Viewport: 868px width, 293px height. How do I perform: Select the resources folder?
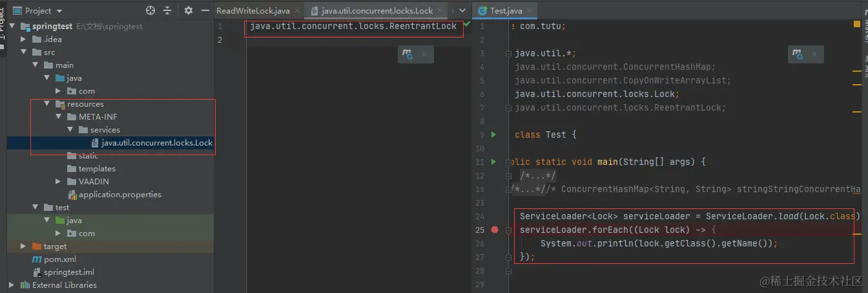85,104
